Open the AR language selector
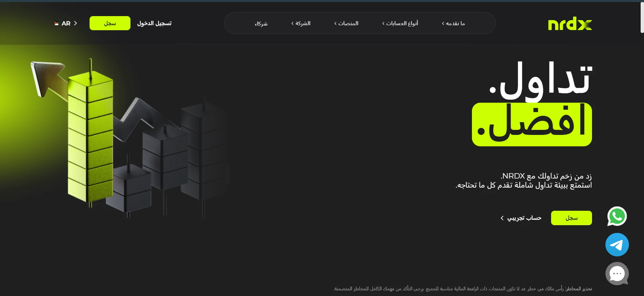 pos(66,23)
